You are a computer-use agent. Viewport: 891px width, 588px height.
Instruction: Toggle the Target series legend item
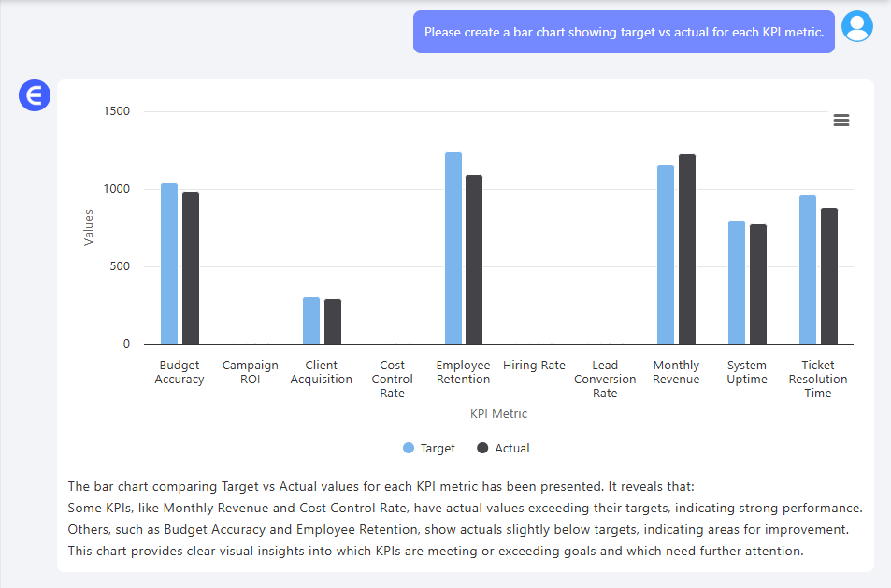(429, 448)
